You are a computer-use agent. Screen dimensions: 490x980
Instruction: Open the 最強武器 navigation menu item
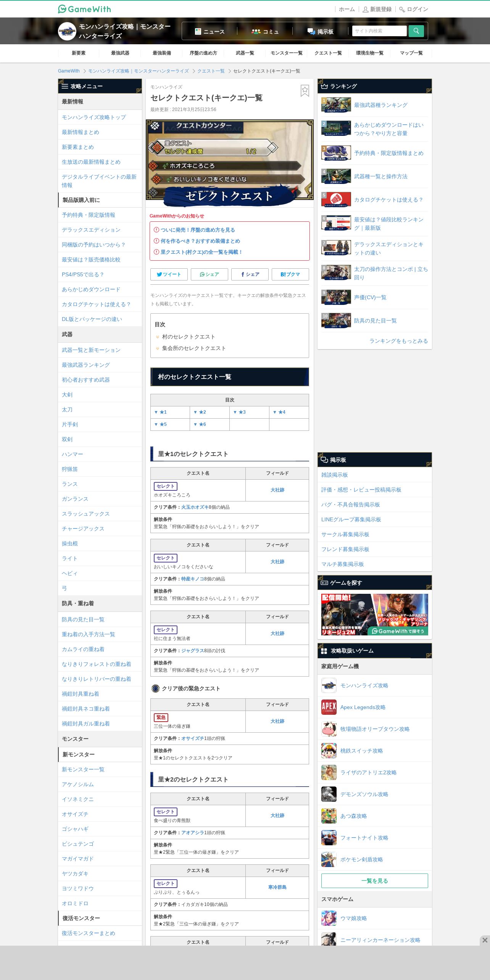(x=120, y=53)
